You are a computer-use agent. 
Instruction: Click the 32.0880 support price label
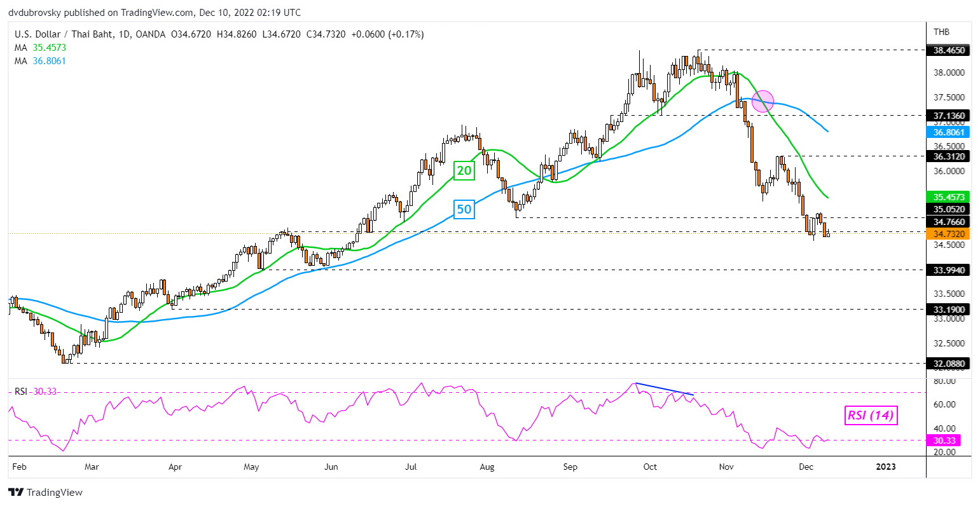click(949, 364)
